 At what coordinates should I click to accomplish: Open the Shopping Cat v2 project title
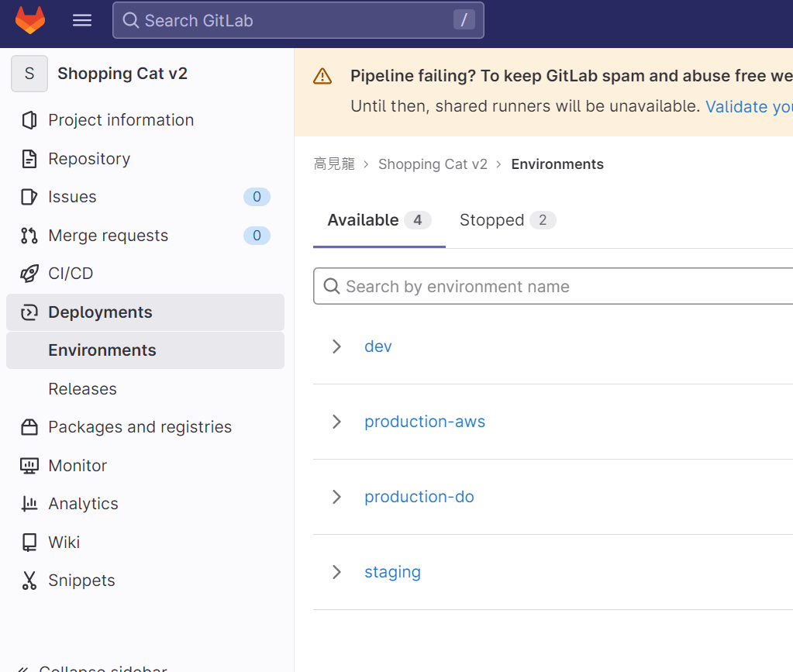pos(122,74)
